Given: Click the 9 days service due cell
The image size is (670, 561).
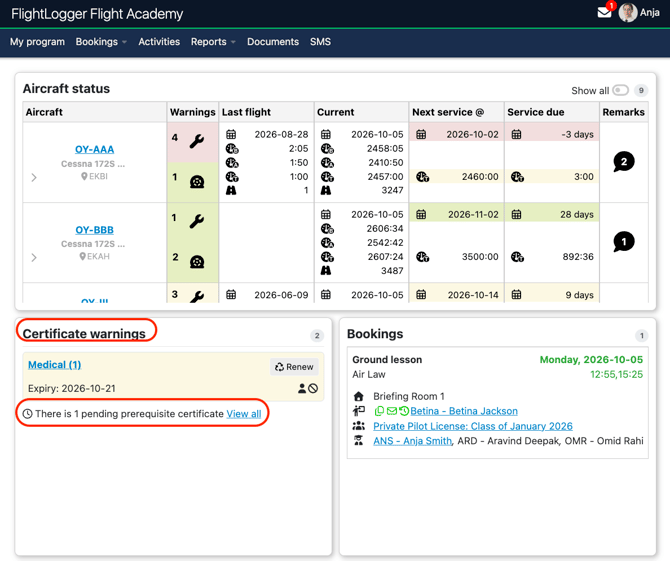Looking at the screenshot, I should tap(552, 295).
